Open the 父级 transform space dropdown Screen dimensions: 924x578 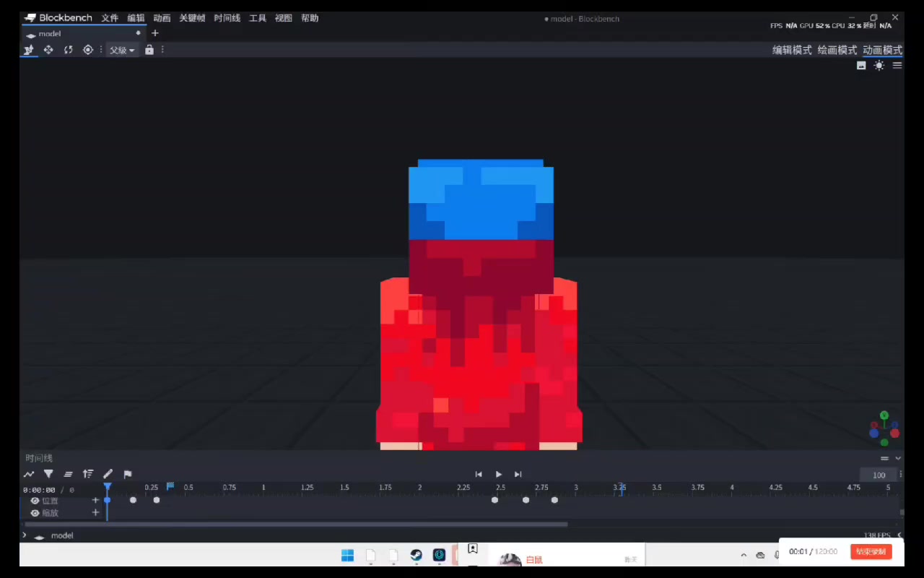[122, 50]
